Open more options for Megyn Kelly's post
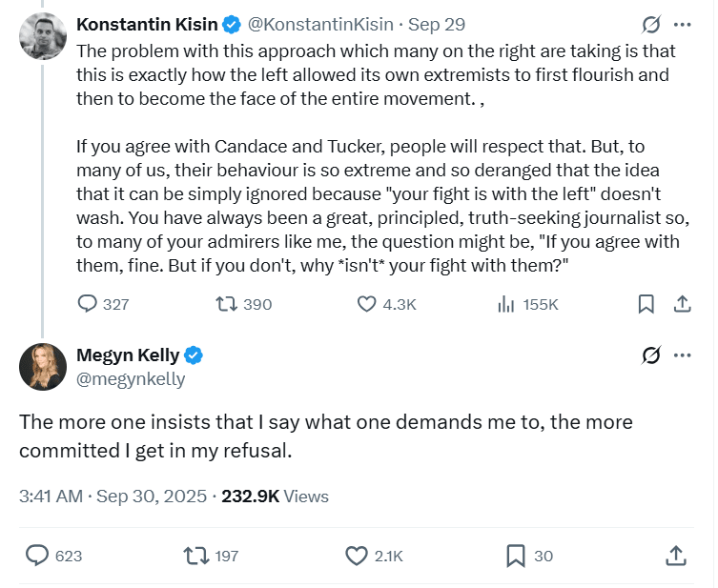 click(x=682, y=355)
